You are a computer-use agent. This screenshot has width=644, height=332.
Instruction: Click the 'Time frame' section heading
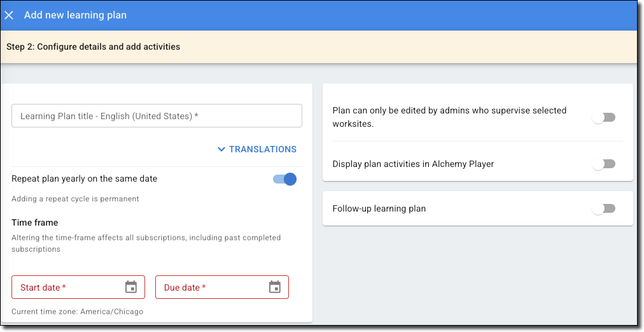(x=35, y=222)
